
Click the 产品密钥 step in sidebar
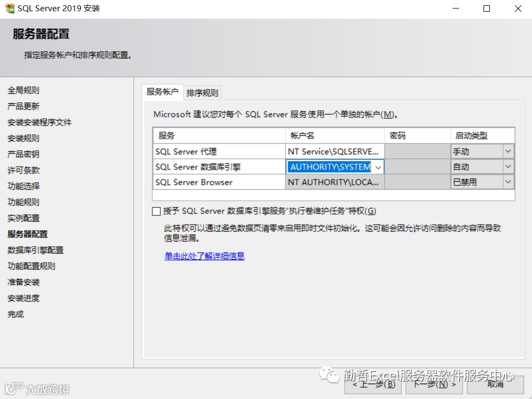pyautogui.click(x=23, y=154)
